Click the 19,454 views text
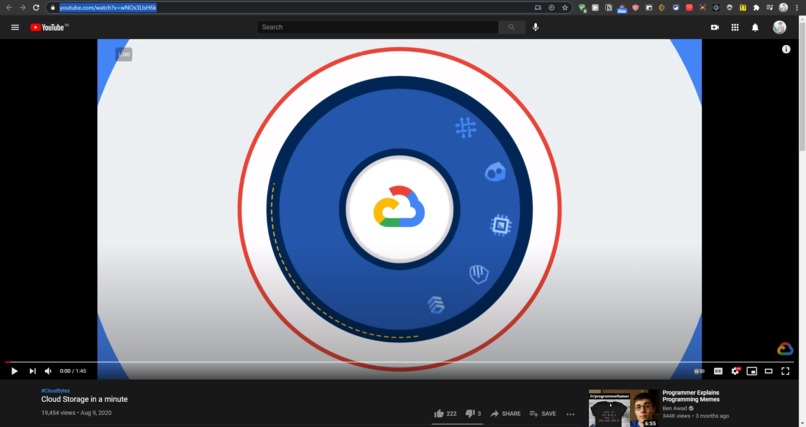This screenshot has width=806, height=427. (58, 413)
